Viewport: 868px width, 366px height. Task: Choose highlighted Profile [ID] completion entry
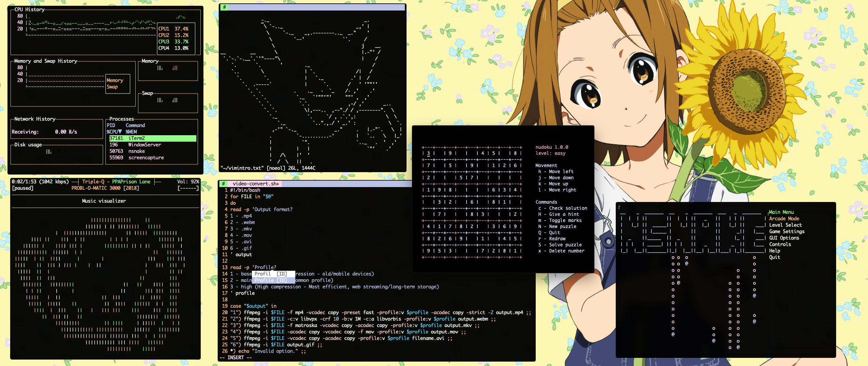click(x=273, y=280)
